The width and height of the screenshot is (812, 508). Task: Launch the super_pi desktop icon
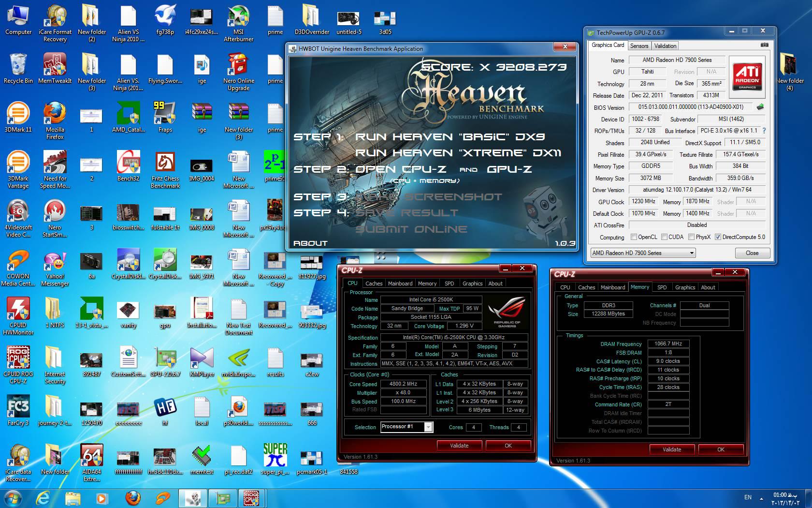pyautogui.click(x=275, y=459)
